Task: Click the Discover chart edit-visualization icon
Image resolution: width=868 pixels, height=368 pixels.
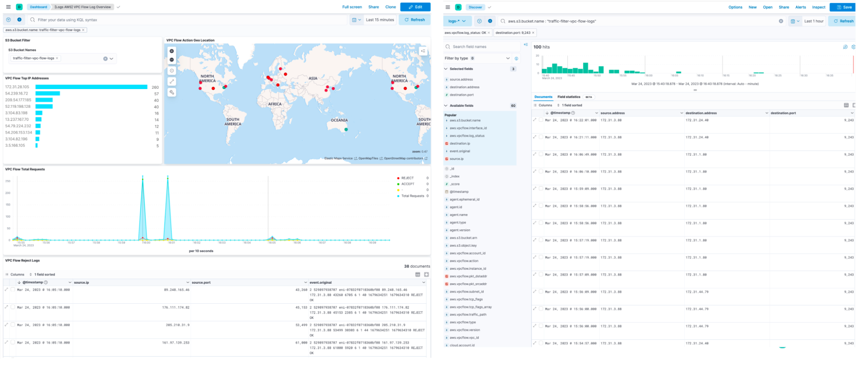Action: pos(845,46)
